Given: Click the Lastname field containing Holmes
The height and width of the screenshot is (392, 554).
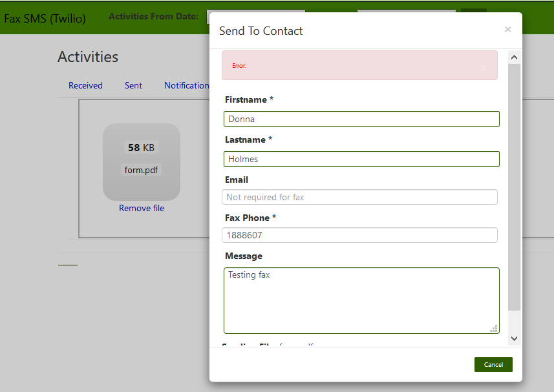Looking at the screenshot, I should pyautogui.click(x=361, y=159).
